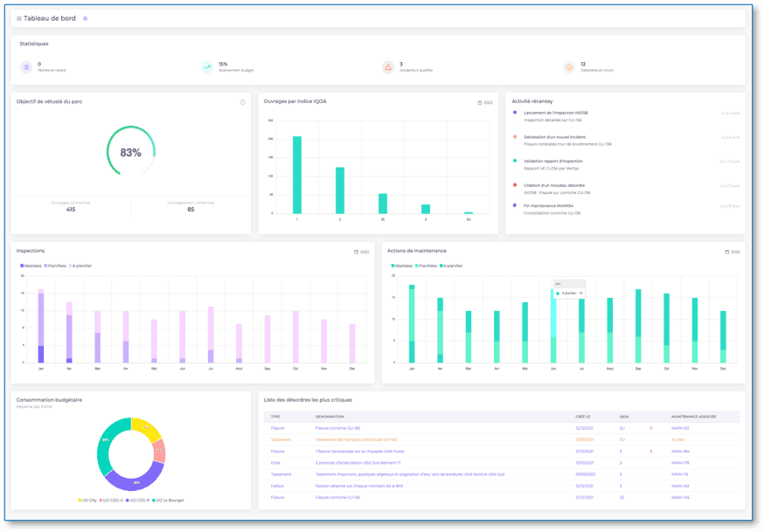Click the purple icon after Tableau de bord title

pyautogui.click(x=85, y=18)
